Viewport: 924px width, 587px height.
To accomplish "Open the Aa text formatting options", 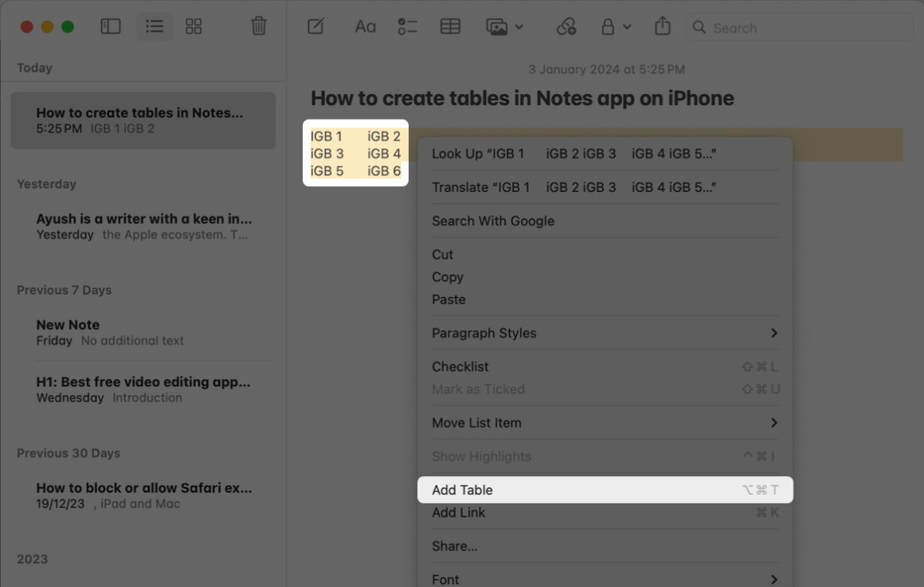I will click(365, 26).
